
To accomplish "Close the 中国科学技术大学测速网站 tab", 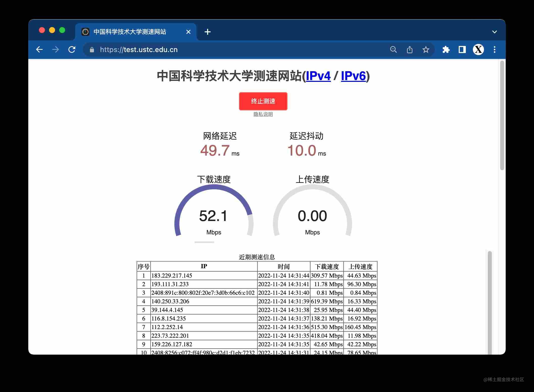I will 188,32.
